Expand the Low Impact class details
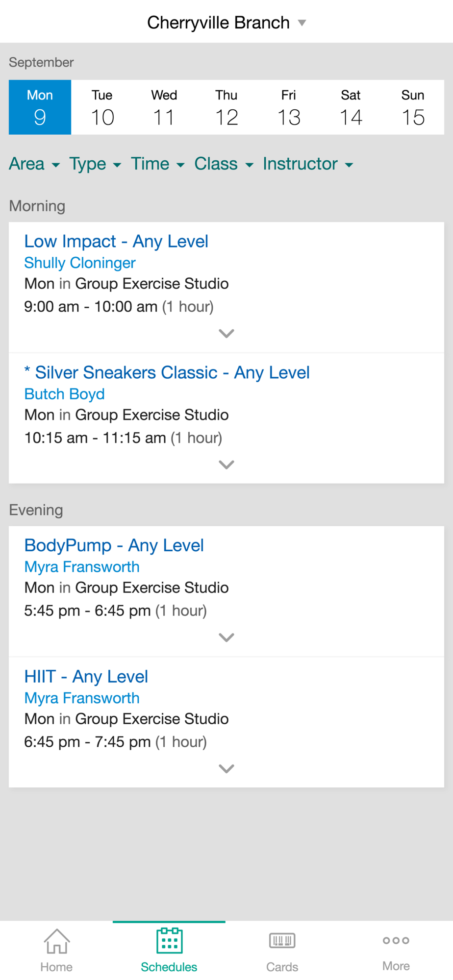 point(226,334)
